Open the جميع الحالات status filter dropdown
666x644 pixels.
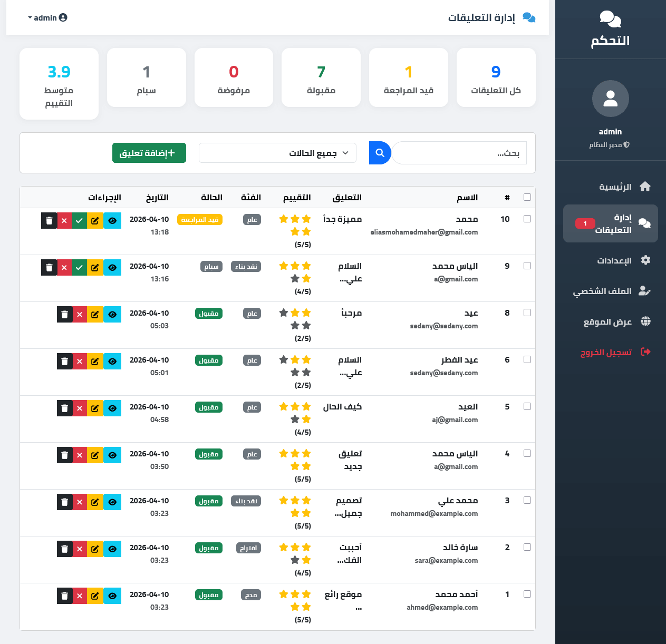point(277,153)
